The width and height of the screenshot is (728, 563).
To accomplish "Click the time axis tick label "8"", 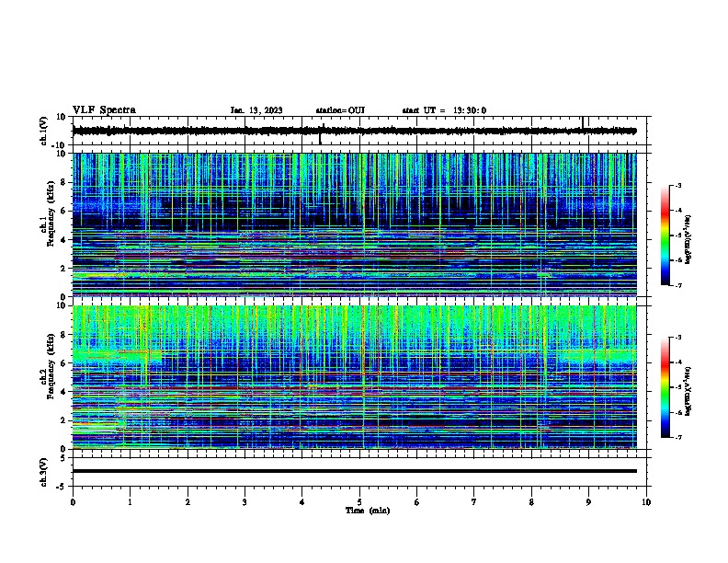I will (x=531, y=502).
